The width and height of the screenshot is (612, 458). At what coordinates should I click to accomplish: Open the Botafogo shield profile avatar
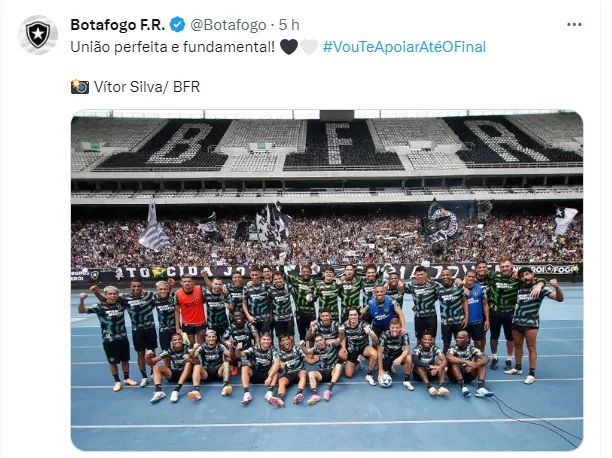tap(38, 34)
